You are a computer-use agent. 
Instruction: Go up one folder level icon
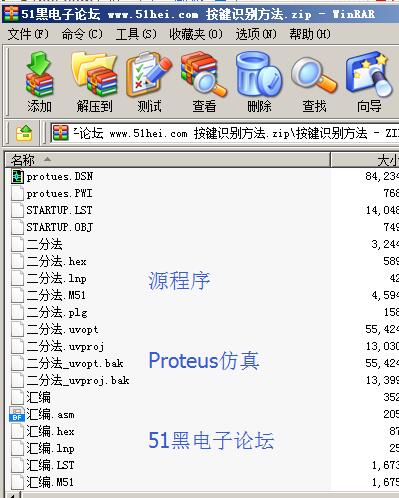tap(24, 133)
